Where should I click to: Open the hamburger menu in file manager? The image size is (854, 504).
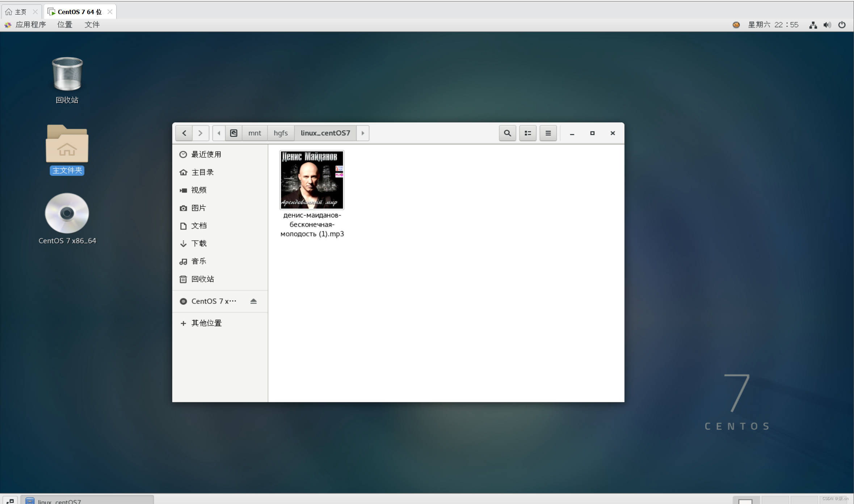point(548,133)
